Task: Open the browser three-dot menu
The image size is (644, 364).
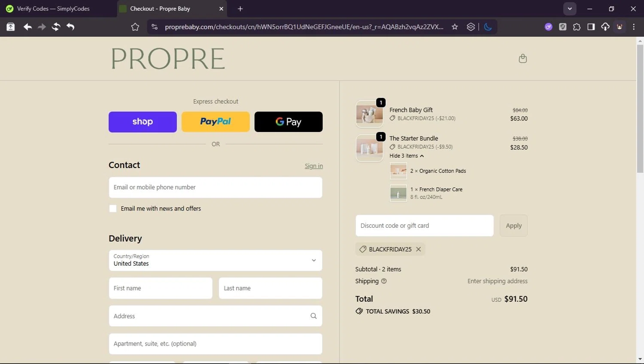Action: tap(634, 27)
